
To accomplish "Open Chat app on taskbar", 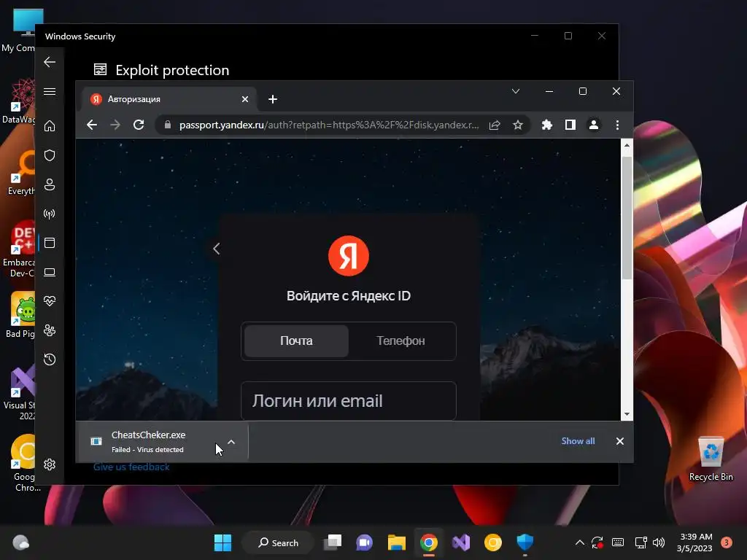I will coord(365,542).
